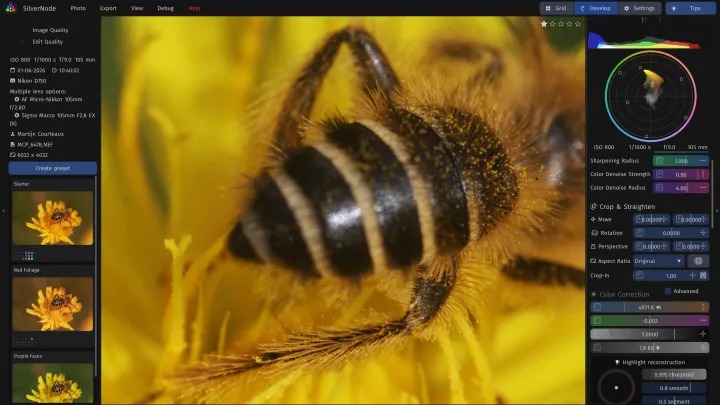Image resolution: width=720 pixels, height=405 pixels.
Task: Open the Export menu
Action: 108,8
